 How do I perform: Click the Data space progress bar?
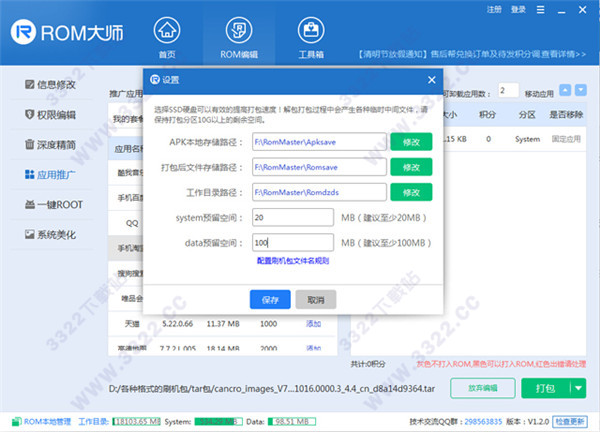(x=292, y=422)
